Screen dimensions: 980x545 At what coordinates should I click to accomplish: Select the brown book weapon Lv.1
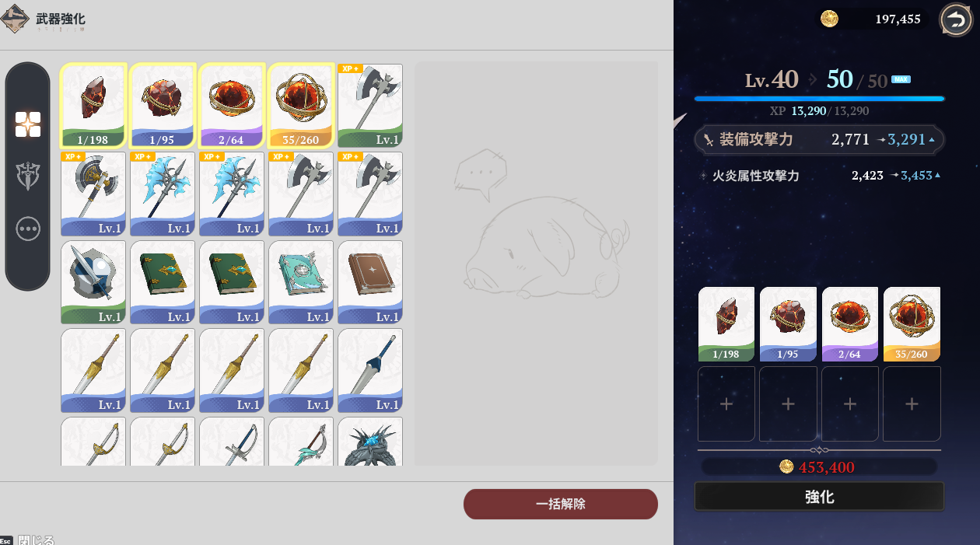[370, 282]
